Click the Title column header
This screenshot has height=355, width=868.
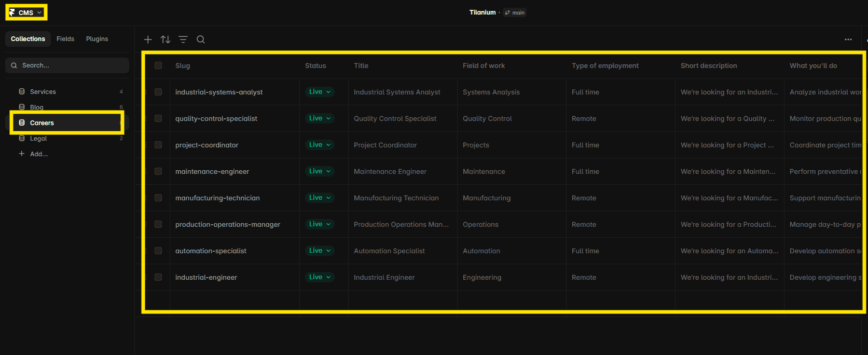[x=361, y=65]
